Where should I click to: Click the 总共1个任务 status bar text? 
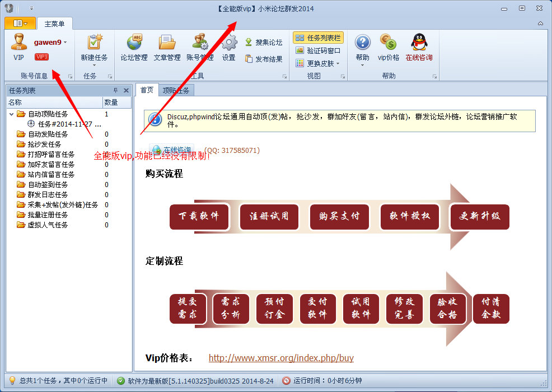pos(63,381)
